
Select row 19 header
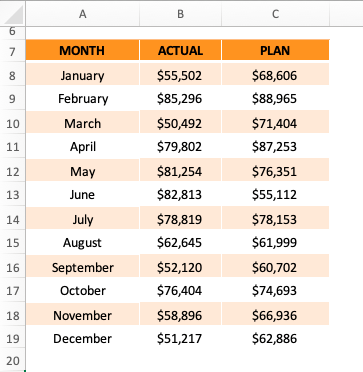(12, 339)
